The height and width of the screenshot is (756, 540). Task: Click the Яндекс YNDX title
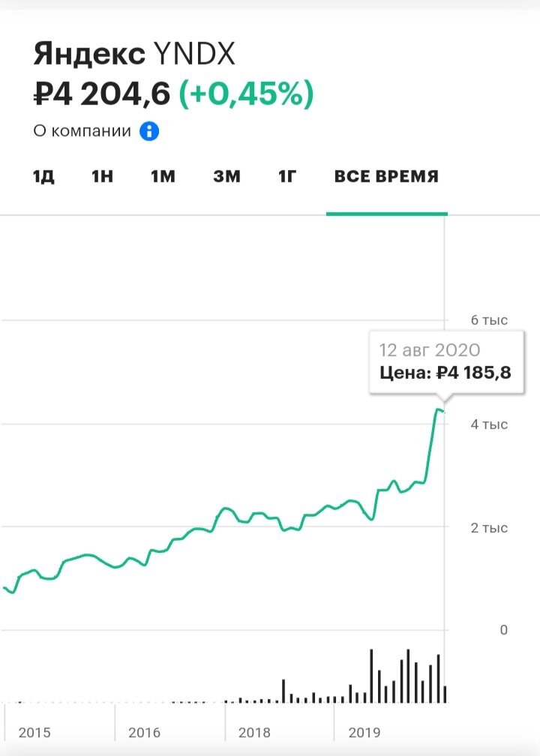[134, 53]
